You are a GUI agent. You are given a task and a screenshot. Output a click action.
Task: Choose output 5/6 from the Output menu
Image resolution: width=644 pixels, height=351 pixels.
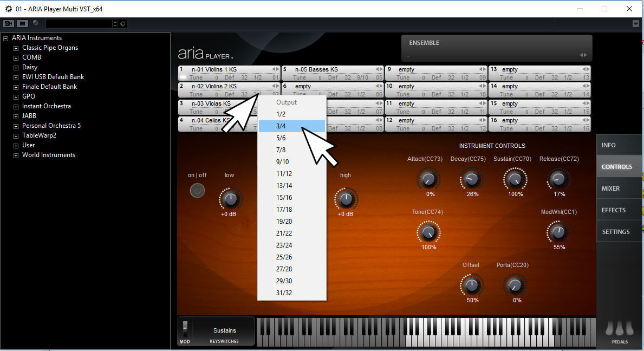coord(292,138)
